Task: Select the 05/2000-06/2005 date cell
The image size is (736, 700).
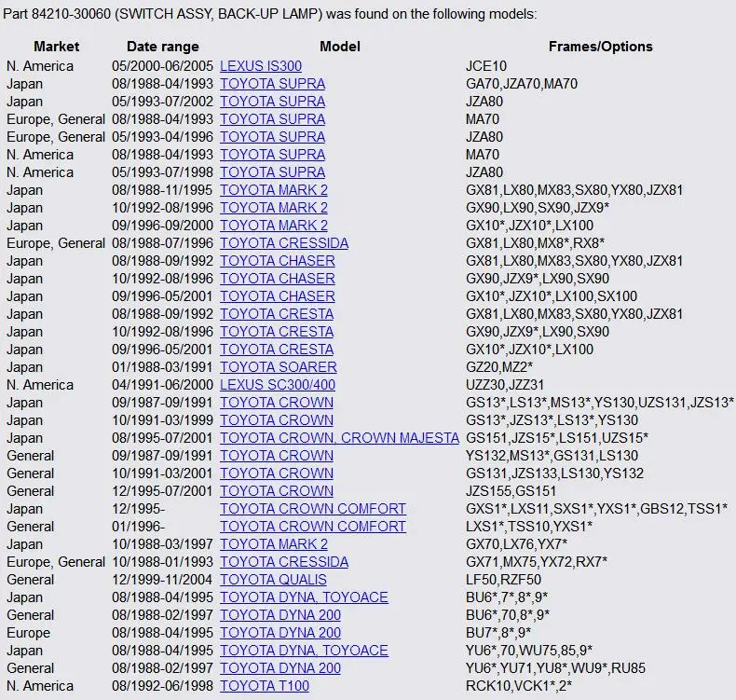Action: pos(162,66)
